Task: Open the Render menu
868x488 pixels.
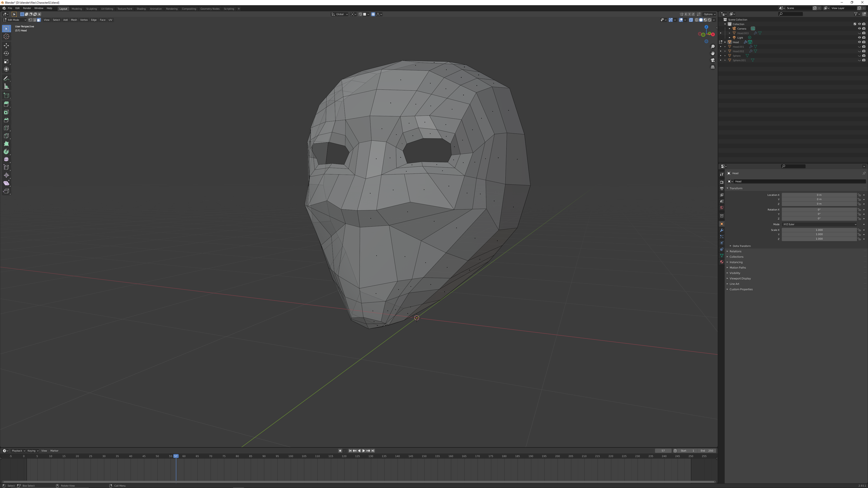Action: coord(27,8)
